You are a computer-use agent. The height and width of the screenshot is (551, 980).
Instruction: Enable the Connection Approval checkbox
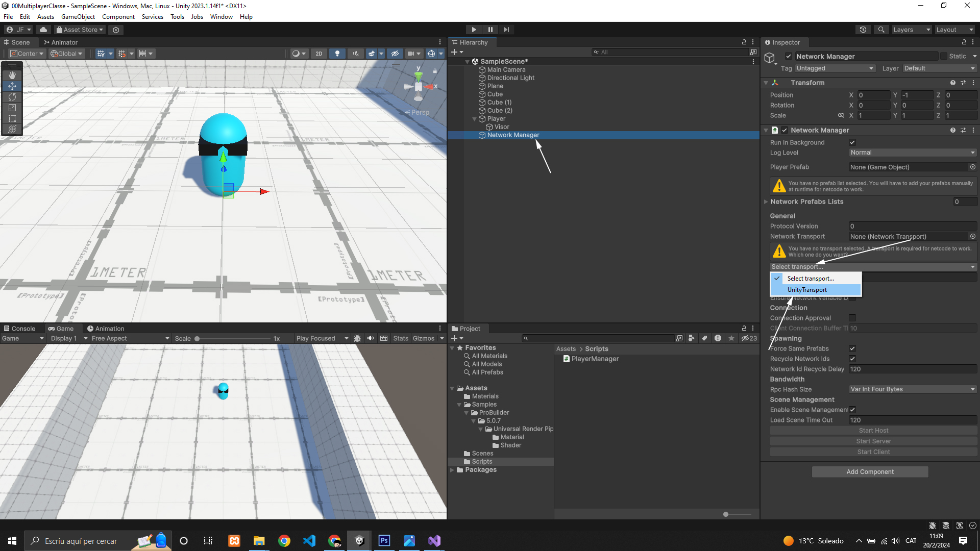click(x=852, y=318)
